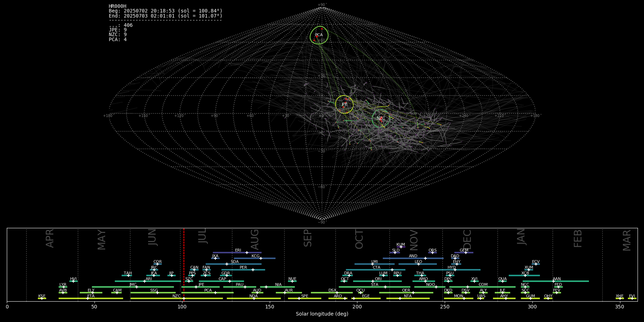Click the 300 tick on solar longitude axis
The image size is (644, 322).
(x=532, y=307)
